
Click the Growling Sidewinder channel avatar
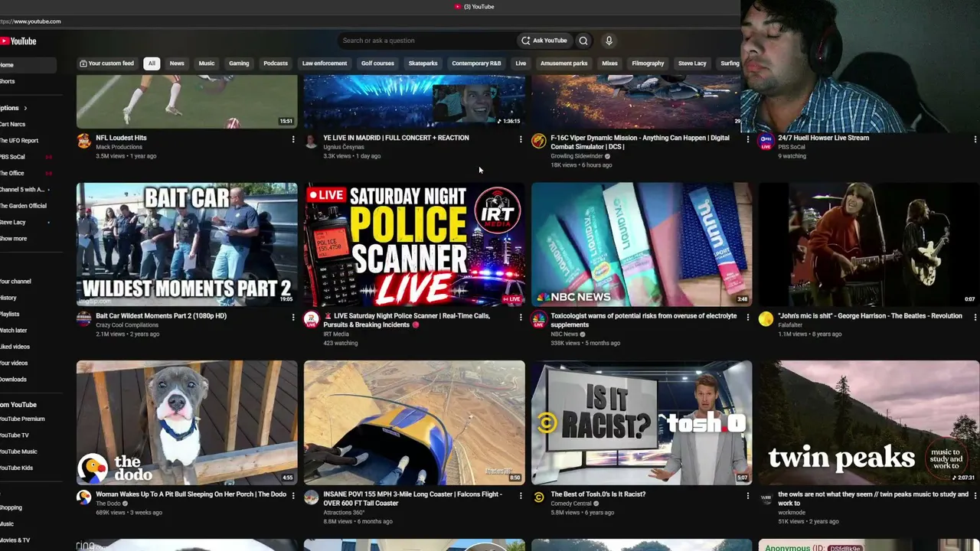[x=539, y=141]
